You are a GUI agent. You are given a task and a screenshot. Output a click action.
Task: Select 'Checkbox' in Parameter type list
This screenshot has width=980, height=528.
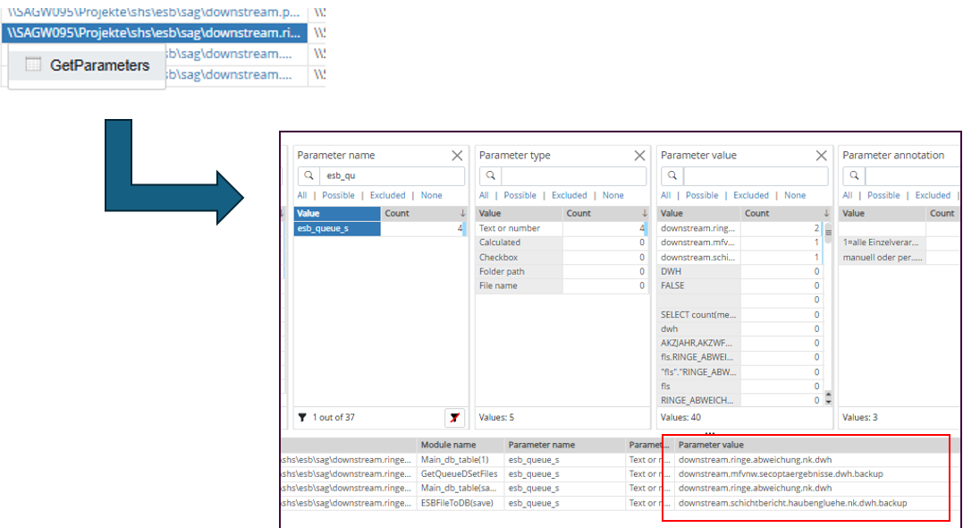(499, 257)
